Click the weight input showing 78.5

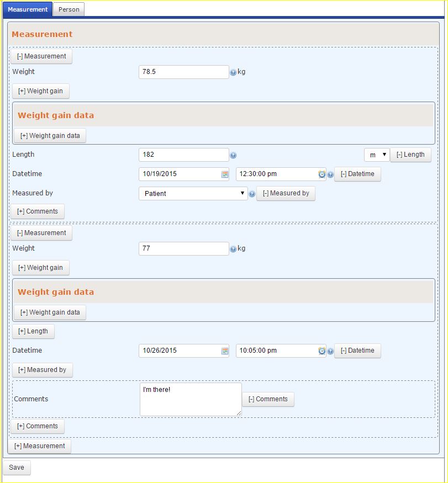click(183, 72)
